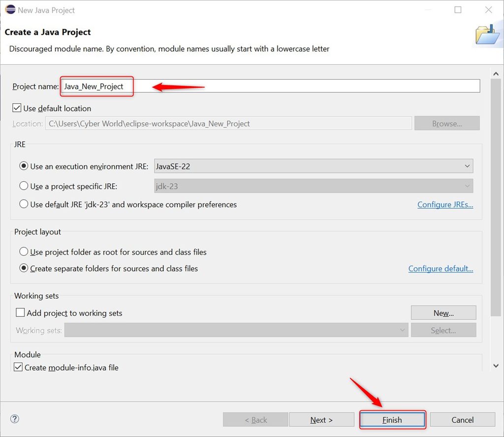Click the Location path field
Image resolution: width=504 pixels, height=437 pixels.
pyautogui.click(x=228, y=124)
